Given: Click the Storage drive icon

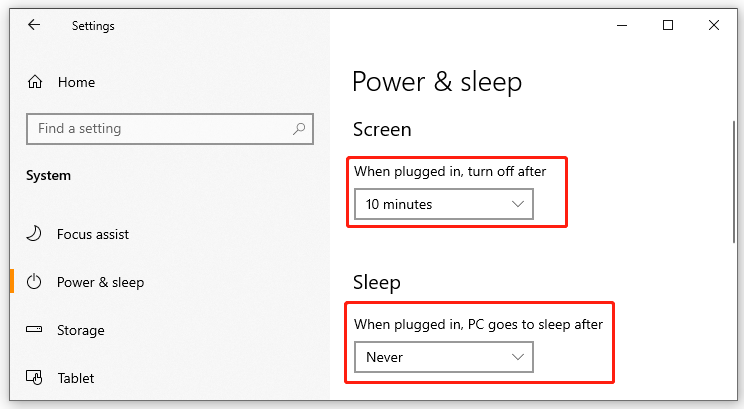Looking at the screenshot, I should tap(35, 330).
